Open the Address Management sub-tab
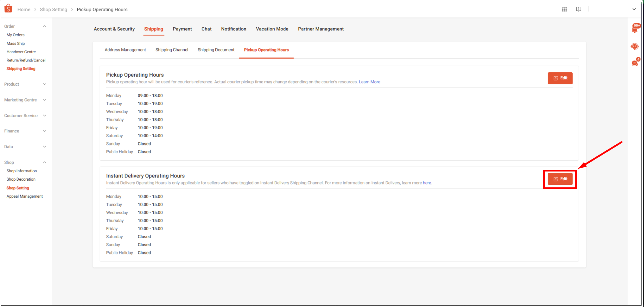The width and height of the screenshot is (644, 307). 125,50
